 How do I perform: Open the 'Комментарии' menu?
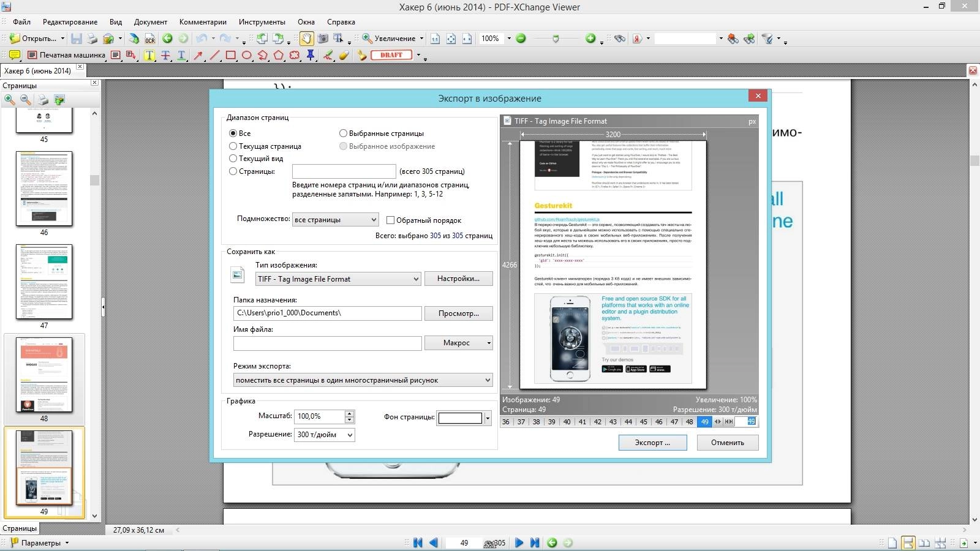[x=203, y=22]
